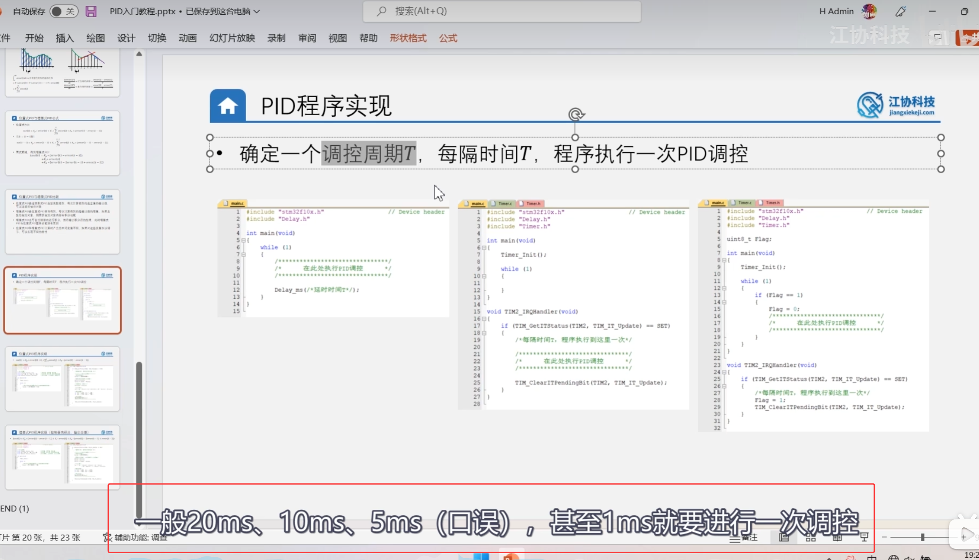Screen dimensions: 979x560
Task: Click the right code image with uint8_t Flag
Action: point(814,315)
